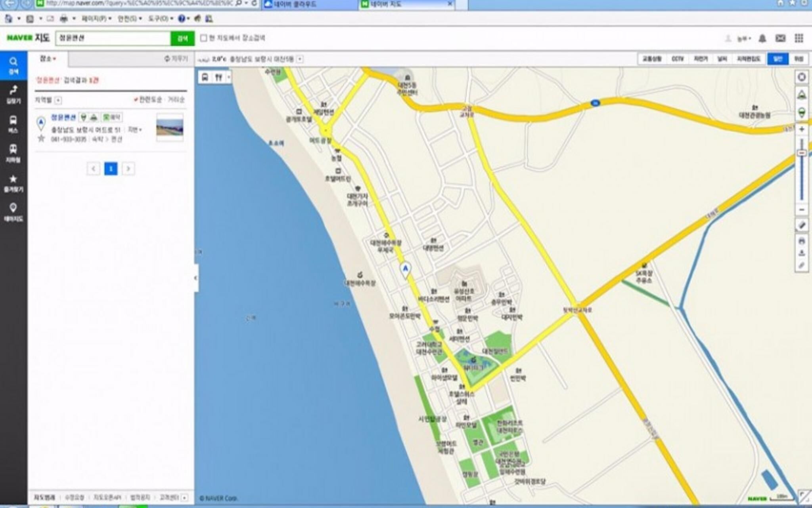812x508 pixels.
Task: Click the map print icon in controls
Action: click(802, 241)
